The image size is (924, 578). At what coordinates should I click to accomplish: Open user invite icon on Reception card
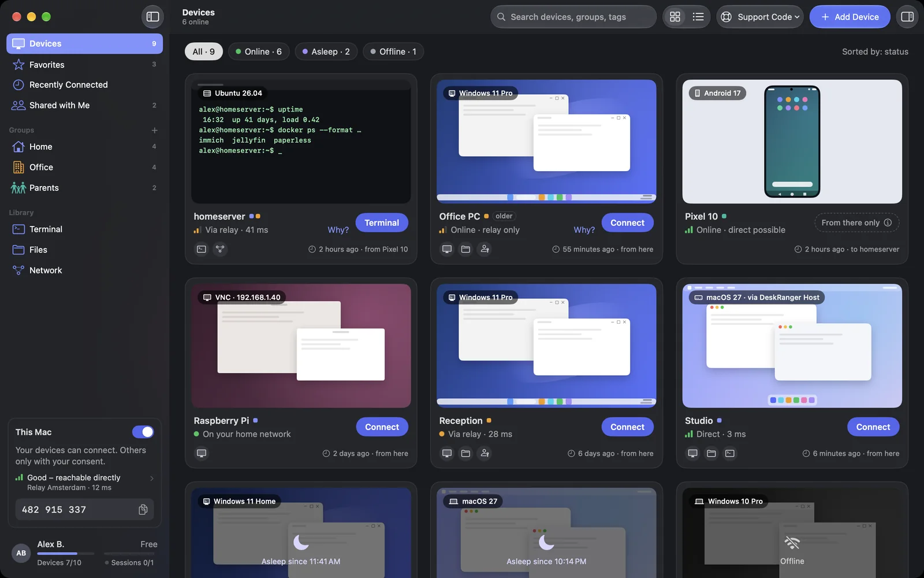pos(485,453)
